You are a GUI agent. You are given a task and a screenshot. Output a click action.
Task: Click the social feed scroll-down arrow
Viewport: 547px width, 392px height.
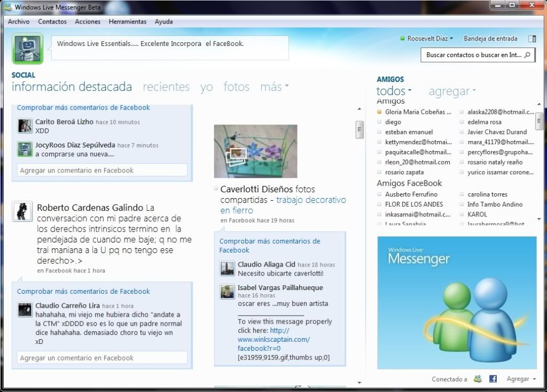(360, 382)
